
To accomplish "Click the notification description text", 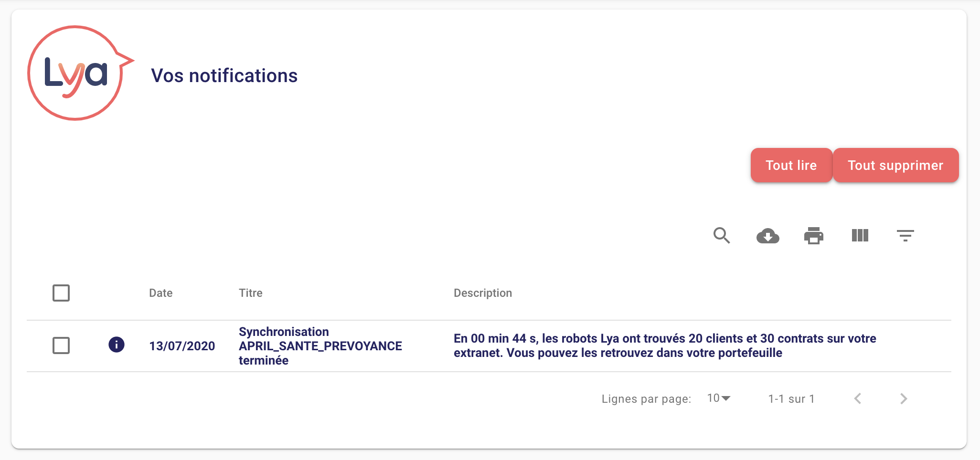I will (x=665, y=345).
